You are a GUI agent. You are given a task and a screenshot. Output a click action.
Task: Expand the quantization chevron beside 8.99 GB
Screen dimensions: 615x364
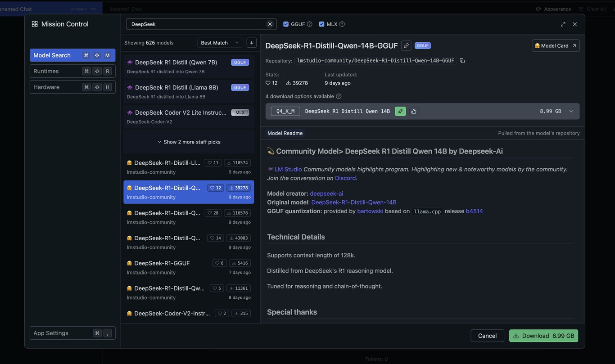point(571,111)
